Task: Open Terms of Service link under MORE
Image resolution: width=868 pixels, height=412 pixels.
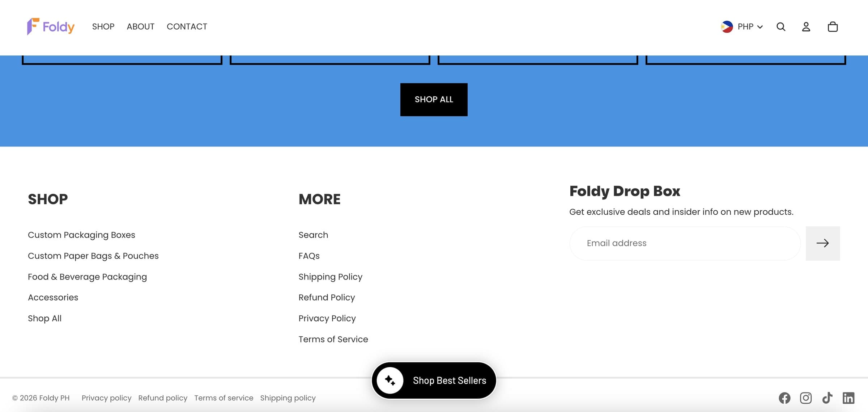Action: pyautogui.click(x=333, y=339)
